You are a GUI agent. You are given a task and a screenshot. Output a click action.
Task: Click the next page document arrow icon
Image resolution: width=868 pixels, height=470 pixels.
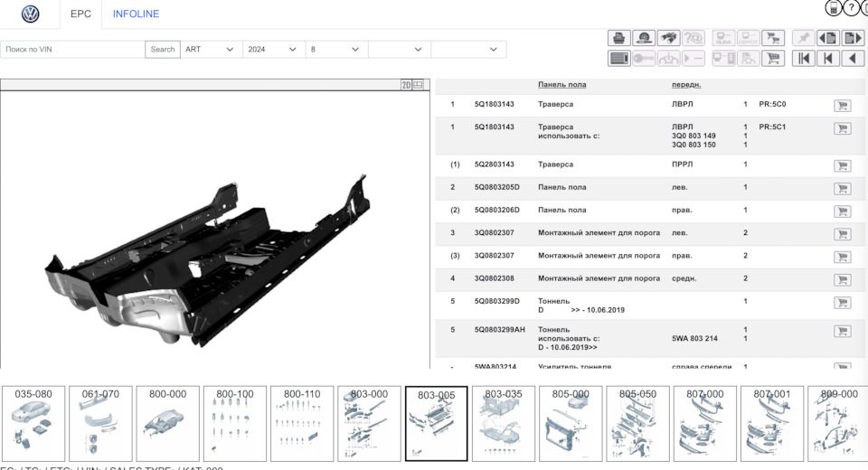853,38
